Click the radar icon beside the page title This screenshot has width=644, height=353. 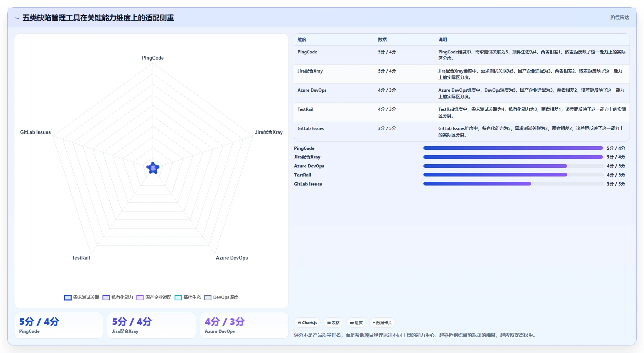[x=17, y=18]
